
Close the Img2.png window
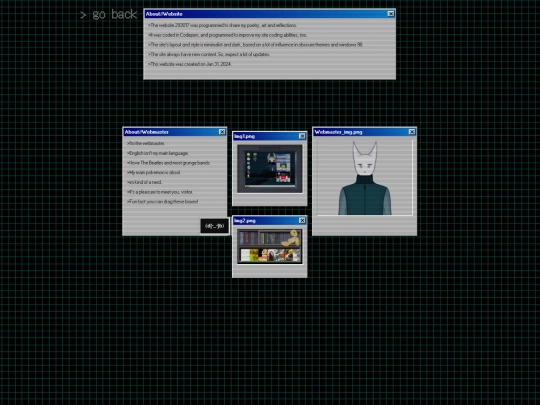(x=302, y=221)
